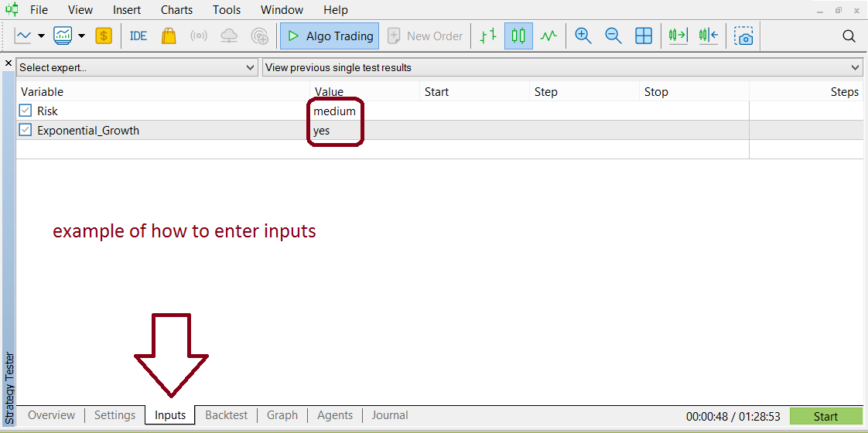Click the vertical Strategy Tester label
This screenshot has width=868, height=433.
click(x=9, y=387)
